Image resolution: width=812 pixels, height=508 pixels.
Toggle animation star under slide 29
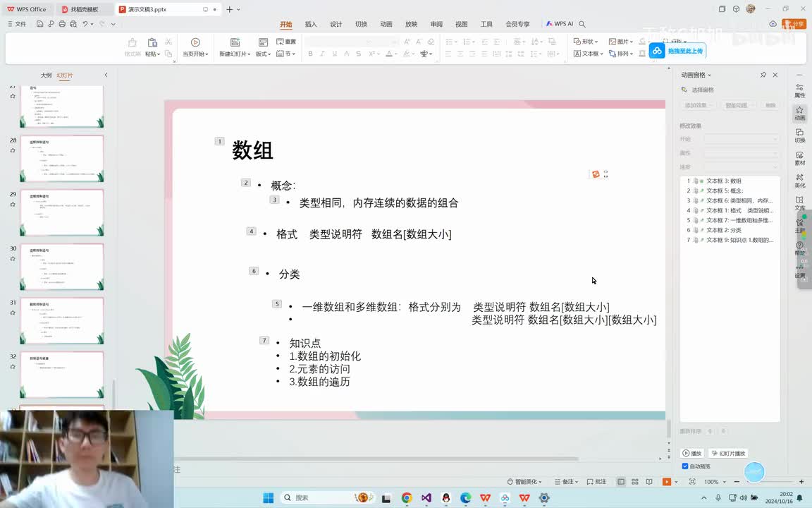point(13,204)
